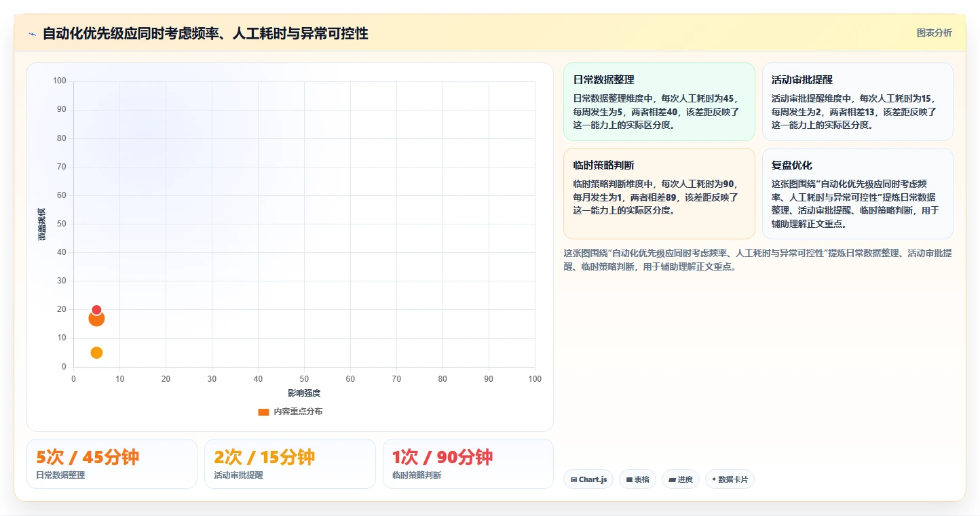This screenshot has height=516, width=980.
Task: Open the 日常数据整理 description card
Action: [x=659, y=102]
